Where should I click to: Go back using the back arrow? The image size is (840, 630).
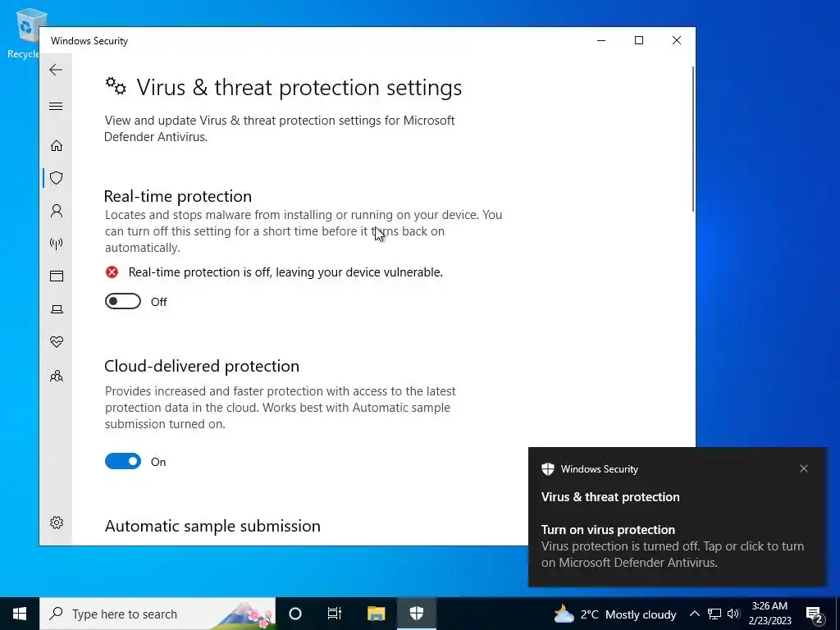coord(56,70)
